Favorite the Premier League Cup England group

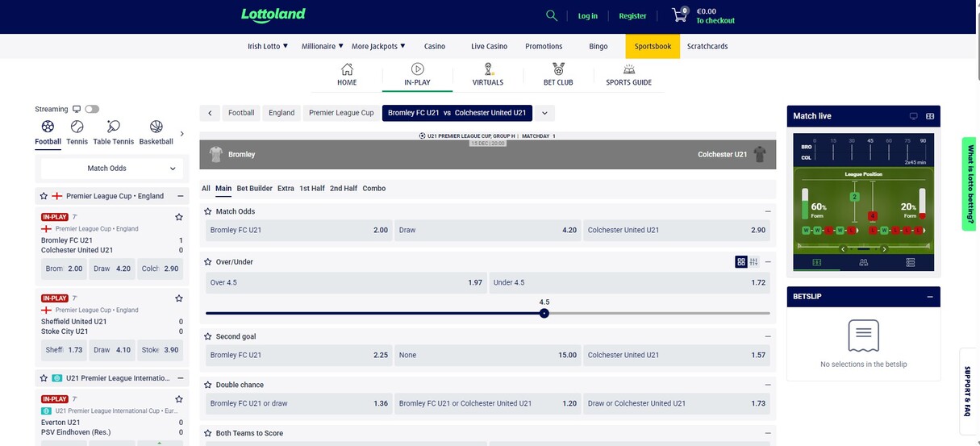(44, 196)
